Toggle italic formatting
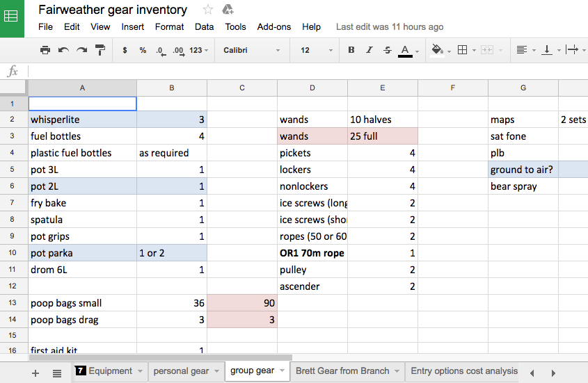The width and height of the screenshot is (588, 383). coord(370,50)
